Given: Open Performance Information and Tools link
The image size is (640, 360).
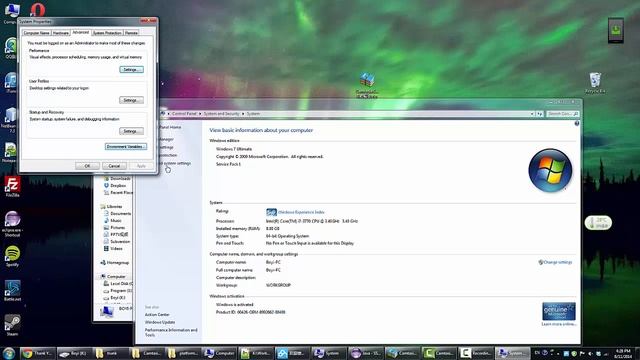Looking at the screenshot, I should [171, 332].
